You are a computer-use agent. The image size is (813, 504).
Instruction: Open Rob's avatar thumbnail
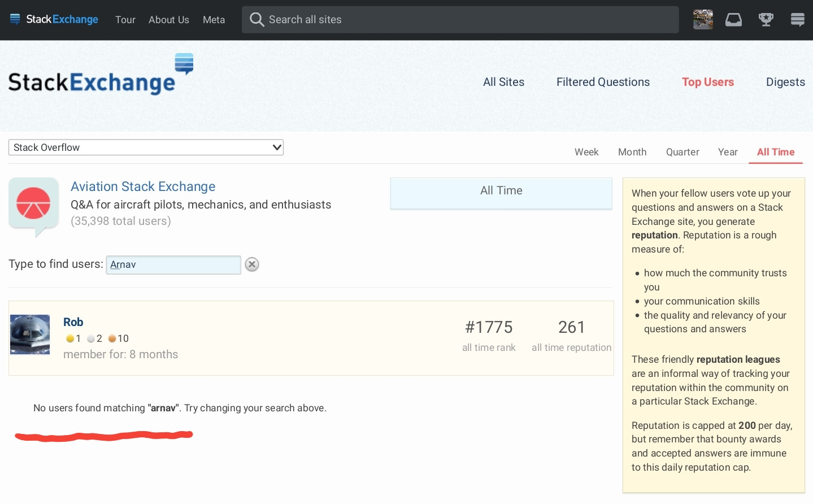[x=30, y=334]
